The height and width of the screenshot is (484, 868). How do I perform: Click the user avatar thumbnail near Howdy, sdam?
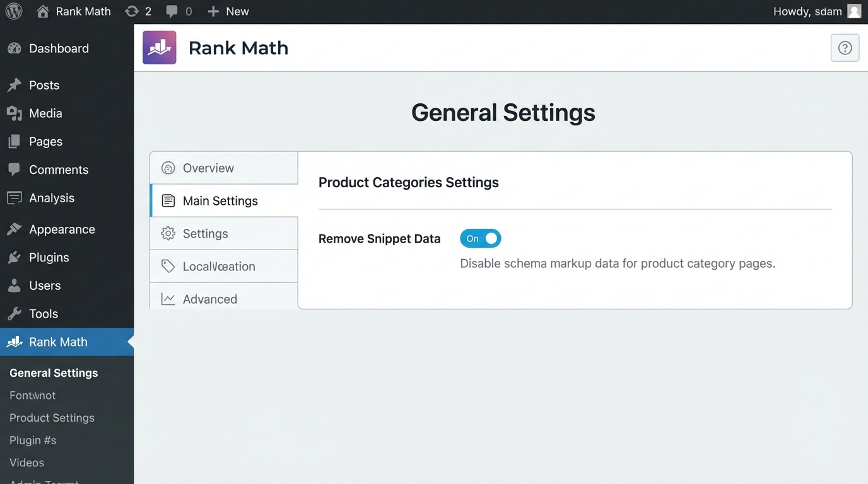[855, 11]
